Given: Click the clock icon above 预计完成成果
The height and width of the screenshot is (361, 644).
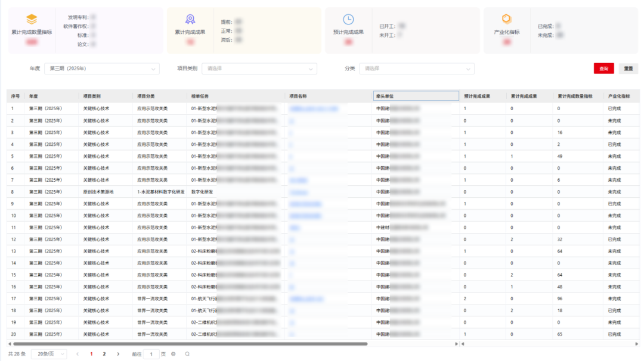Looking at the screenshot, I should pyautogui.click(x=348, y=19).
